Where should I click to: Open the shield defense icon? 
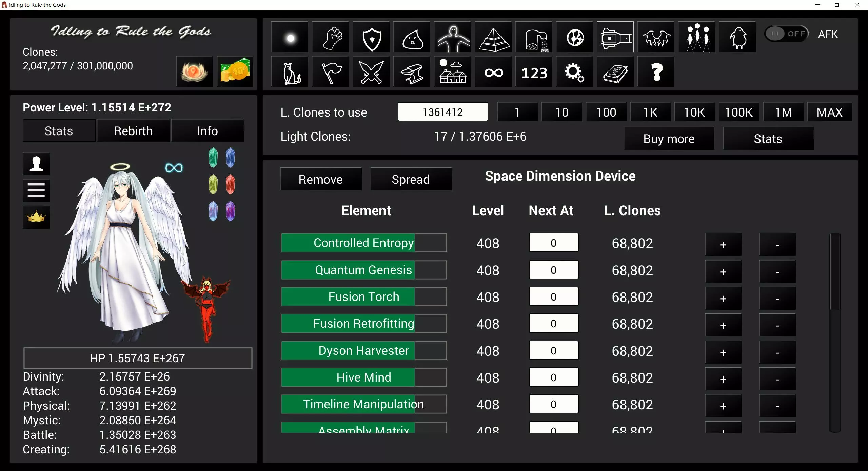(x=371, y=37)
